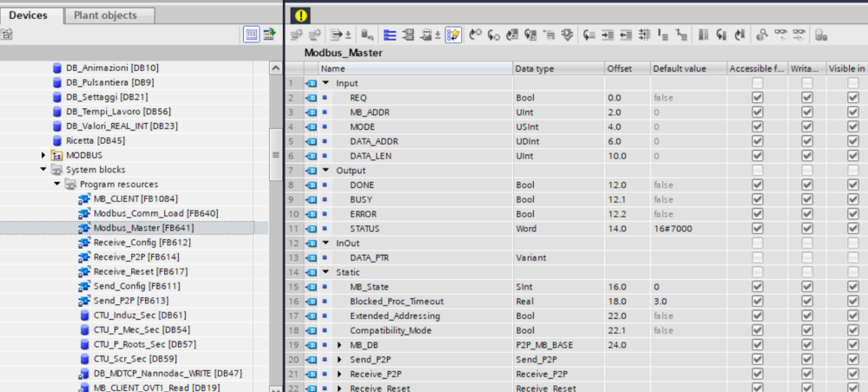Click the Set bookmark toolbar icon
Image resolution: width=868 pixels, height=392 pixels.
click(x=704, y=35)
